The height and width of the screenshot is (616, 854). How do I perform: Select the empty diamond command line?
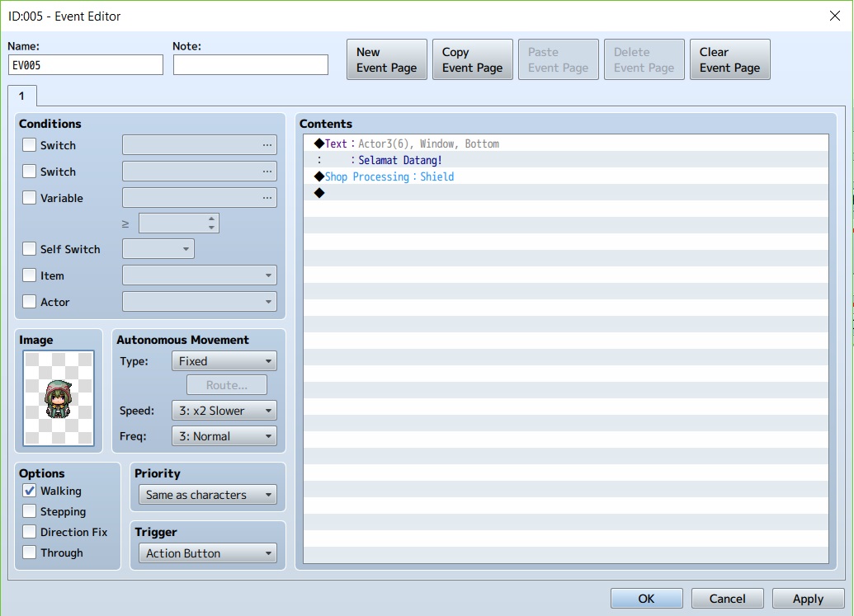coord(566,193)
